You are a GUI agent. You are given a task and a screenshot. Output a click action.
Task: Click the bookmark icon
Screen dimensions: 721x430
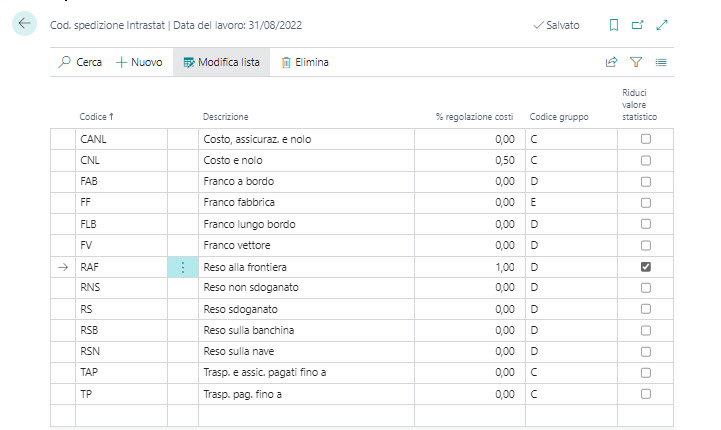tap(614, 25)
